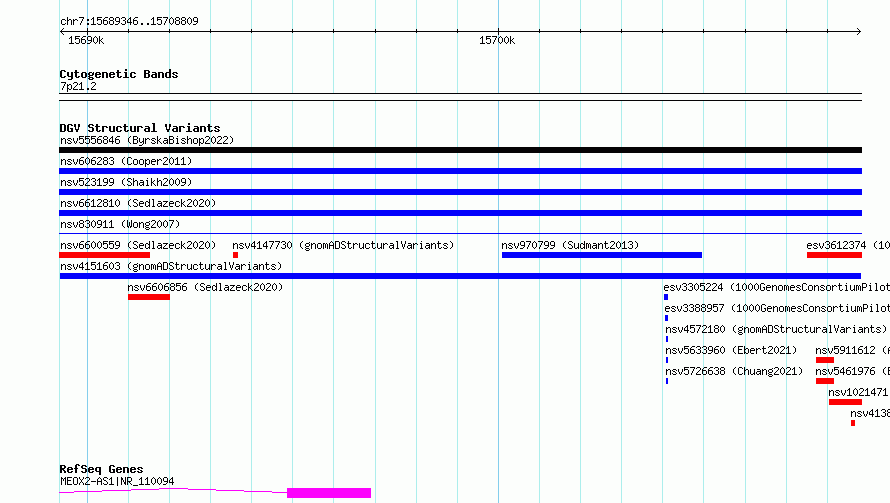Viewport: 890px width, 503px height.
Task: Click the nsv6600559 Sedlazeck2020 label
Action: pyautogui.click(x=138, y=245)
